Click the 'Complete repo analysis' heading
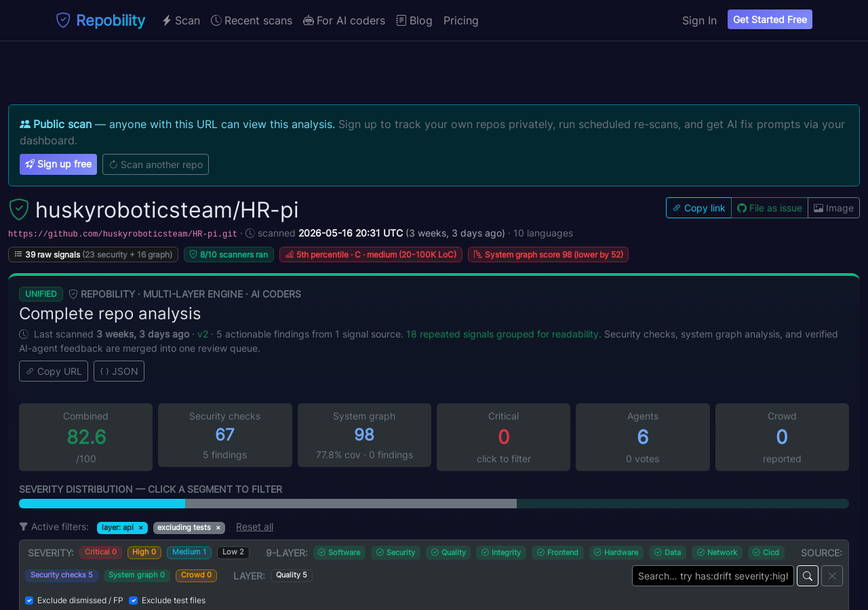 [110, 314]
